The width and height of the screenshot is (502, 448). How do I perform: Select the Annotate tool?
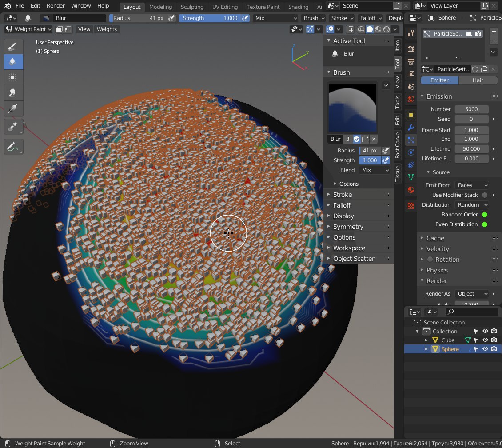[12, 146]
